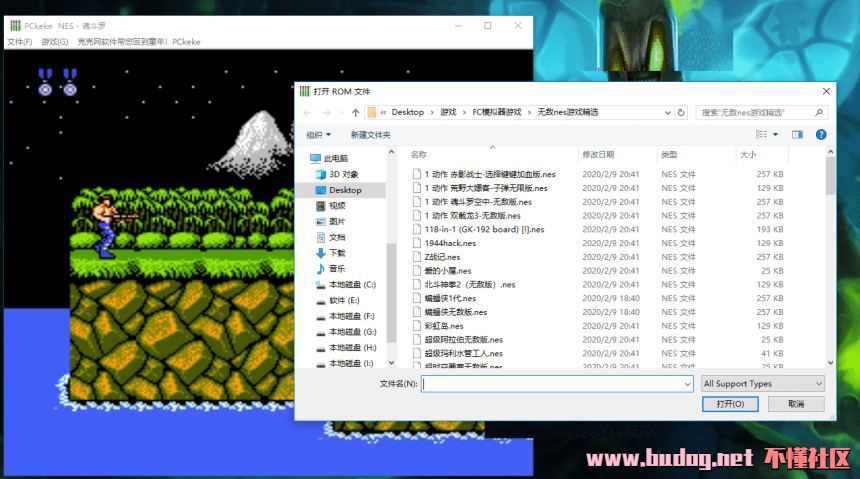Click the 打开(O) open button
The width and height of the screenshot is (860, 479).
click(x=730, y=404)
